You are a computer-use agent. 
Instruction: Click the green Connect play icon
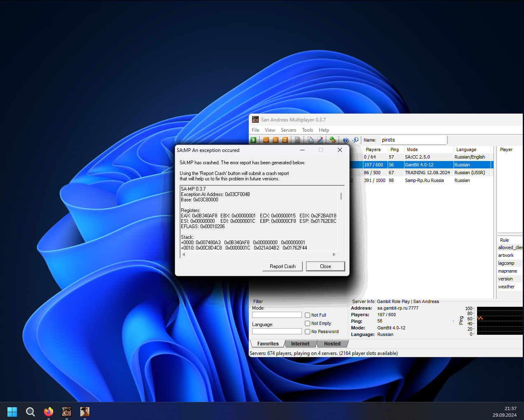click(253, 140)
